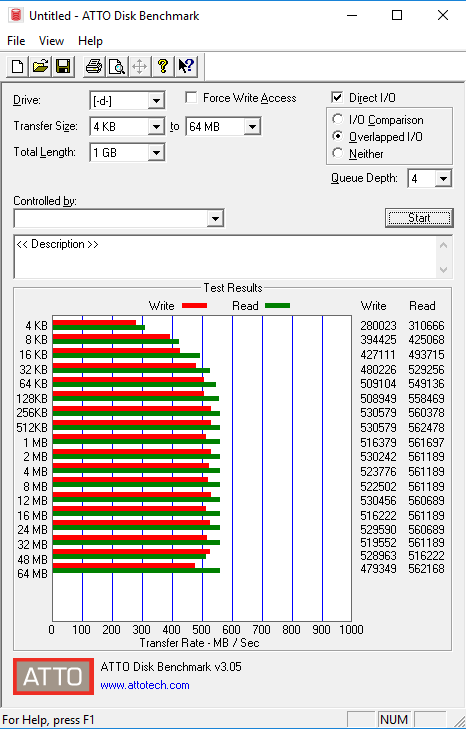
Task: Open the View menu
Action: coord(51,41)
